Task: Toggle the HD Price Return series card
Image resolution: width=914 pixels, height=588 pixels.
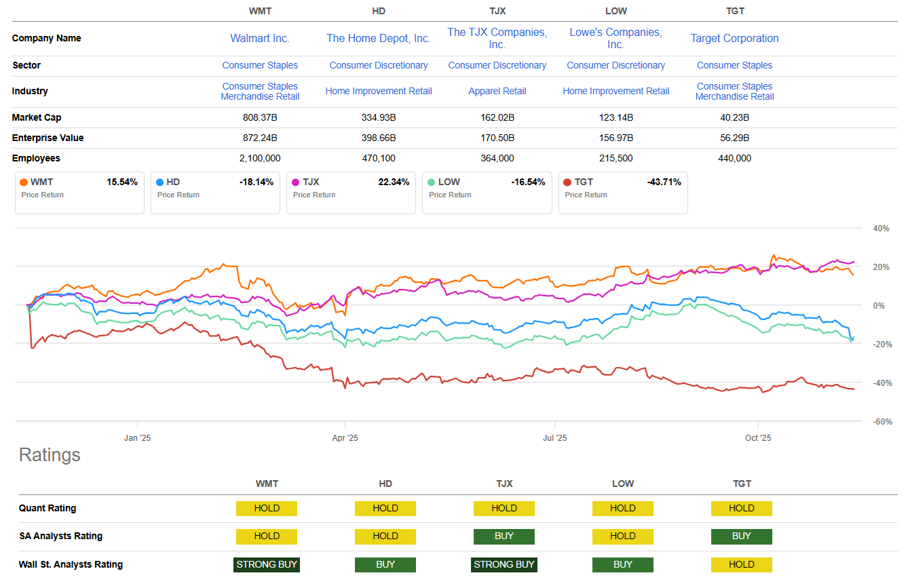Action: pyautogui.click(x=215, y=193)
